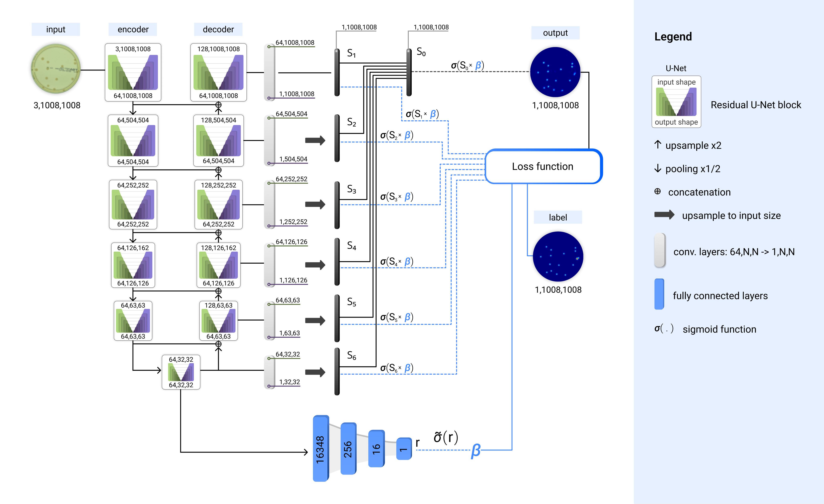The width and height of the screenshot is (824, 504).
Task: Click the Legend title
Action: [673, 36]
